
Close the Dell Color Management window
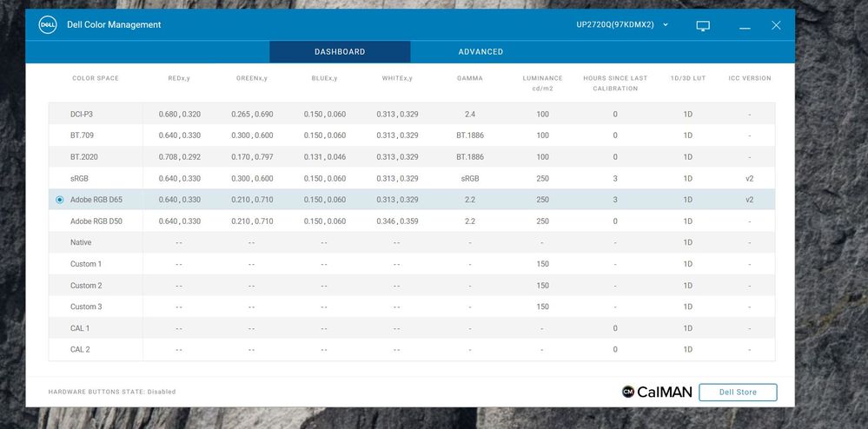[x=776, y=25]
